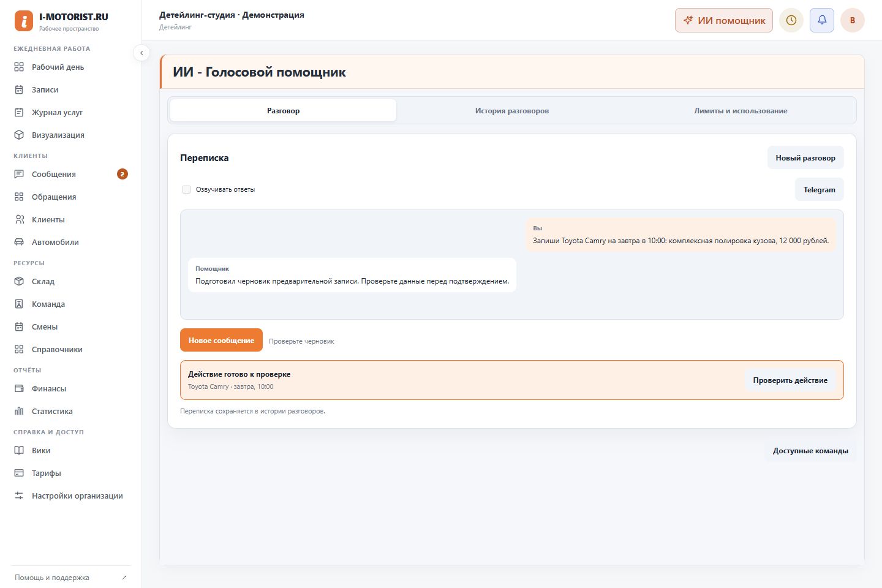The image size is (882, 588).
Task: Click the Журнал услуг icon
Action: coord(19,112)
